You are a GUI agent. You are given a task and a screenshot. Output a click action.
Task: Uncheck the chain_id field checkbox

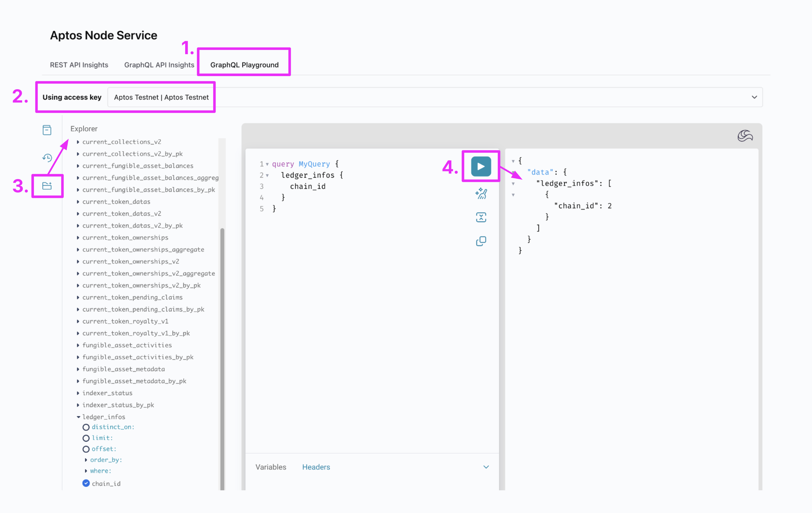(x=86, y=483)
